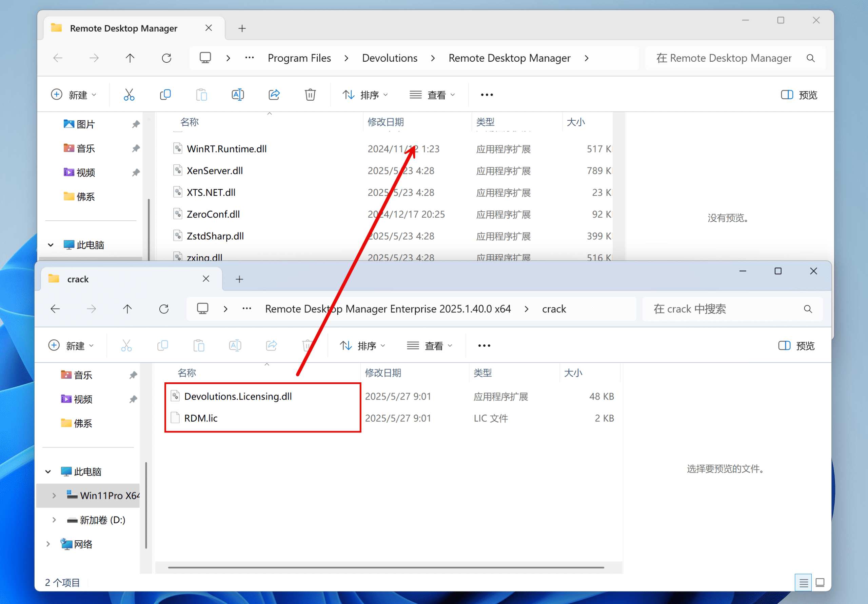The image size is (868, 604).
Task: Add a new tab next to crack tab
Action: pos(239,279)
